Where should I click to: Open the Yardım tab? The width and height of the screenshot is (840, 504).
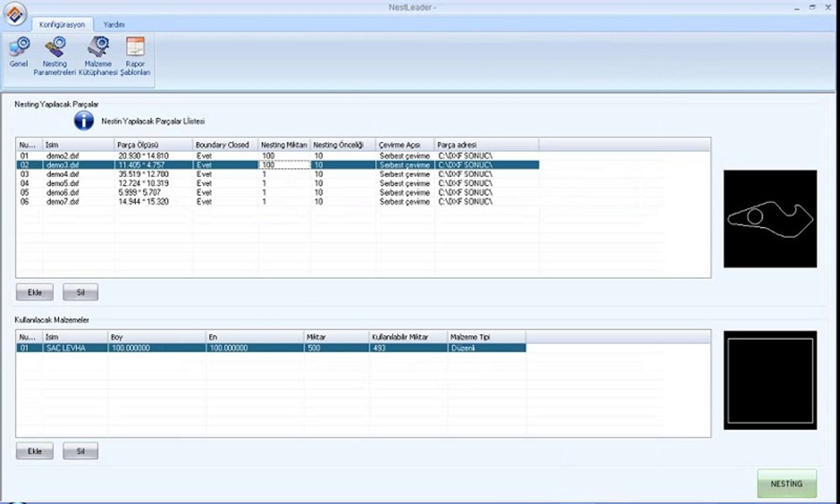(114, 24)
